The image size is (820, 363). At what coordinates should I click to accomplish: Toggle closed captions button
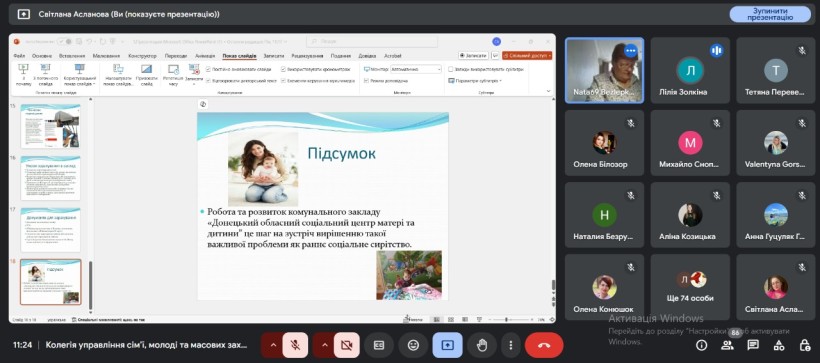click(x=379, y=345)
